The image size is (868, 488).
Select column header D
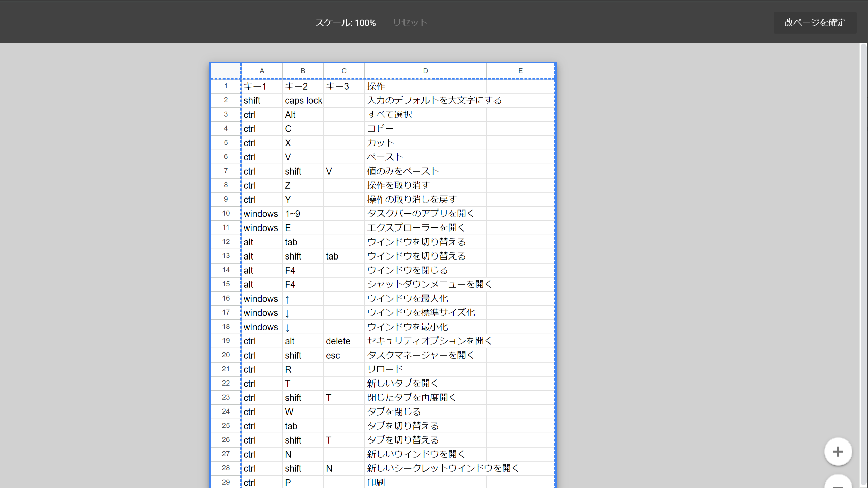(x=425, y=71)
